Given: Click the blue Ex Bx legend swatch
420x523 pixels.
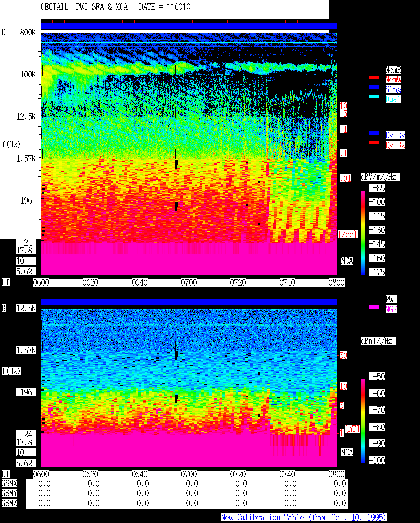Looking at the screenshot, I should [x=374, y=133].
